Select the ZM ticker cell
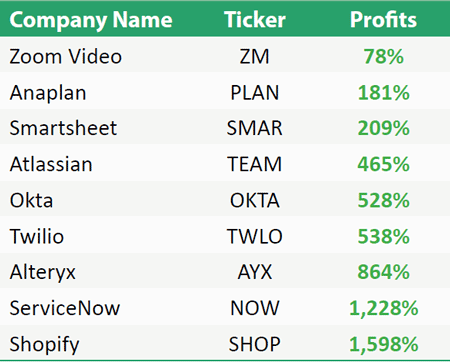Viewport: 450px width, 364px height. click(x=254, y=56)
